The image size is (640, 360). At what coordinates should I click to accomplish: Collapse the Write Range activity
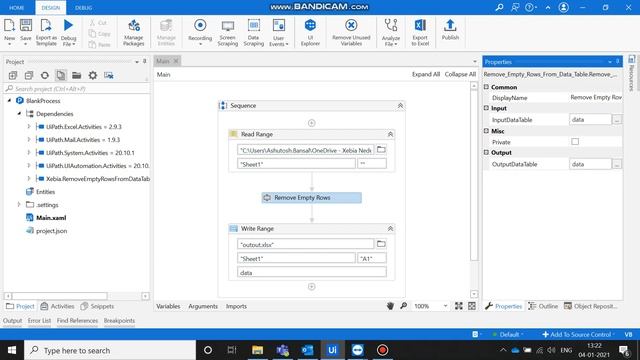coord(390,229)
